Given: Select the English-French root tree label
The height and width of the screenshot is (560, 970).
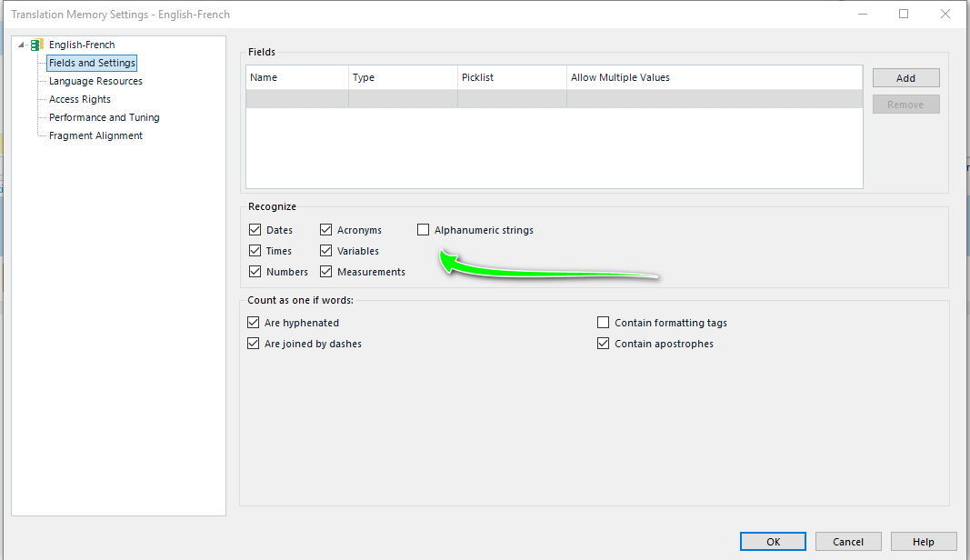Looking at the screenshot, I should point(82,45).
